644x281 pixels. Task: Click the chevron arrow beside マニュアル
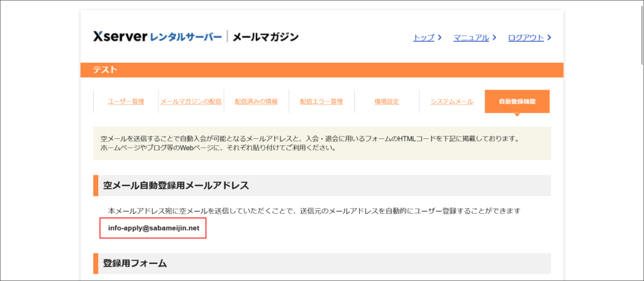[495, 38]
